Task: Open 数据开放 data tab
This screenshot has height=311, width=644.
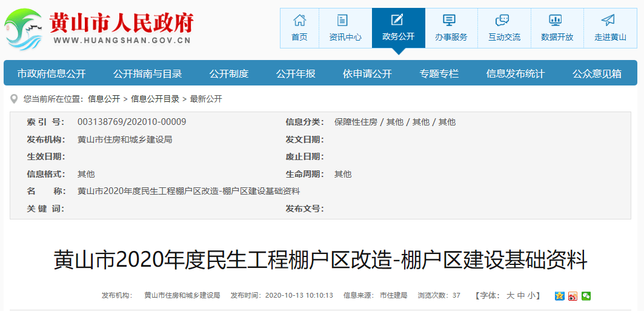Action: (x=557, y=28)
